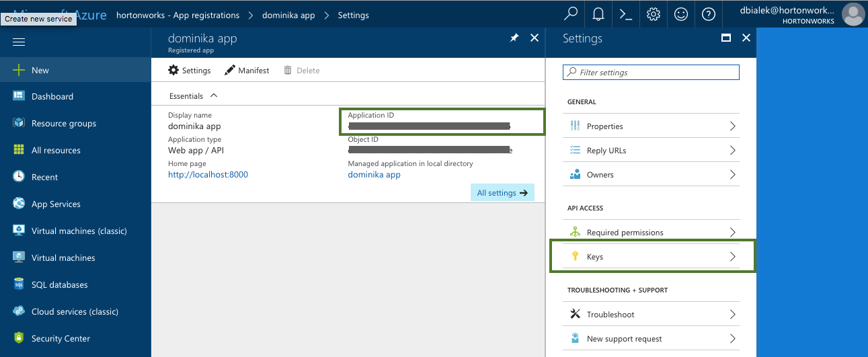This screenshot has width=868, height=357.
Task: Open the search icon in top bar
Action: pyautogui.click(x=571, y=14)
